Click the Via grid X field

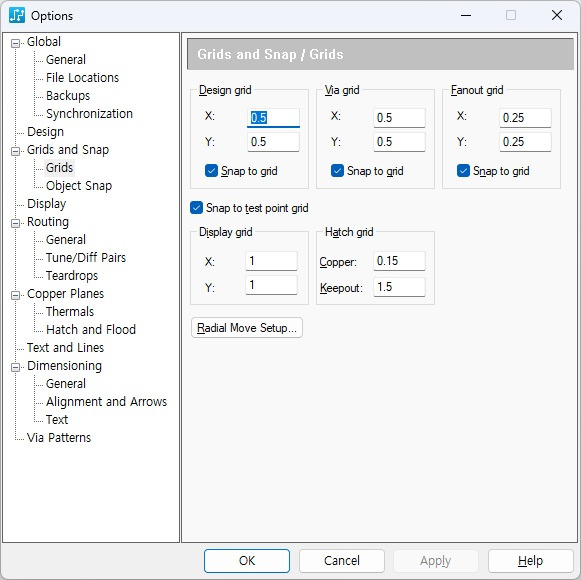399,118
